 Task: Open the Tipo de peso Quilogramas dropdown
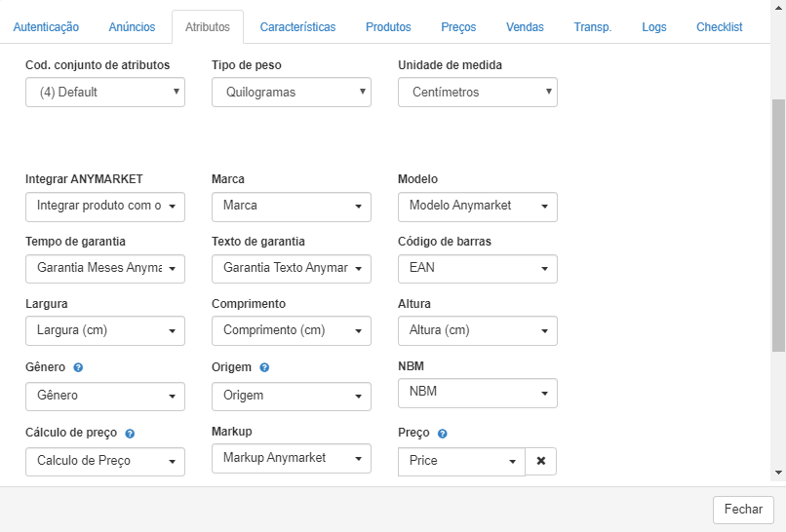(292, 93)
